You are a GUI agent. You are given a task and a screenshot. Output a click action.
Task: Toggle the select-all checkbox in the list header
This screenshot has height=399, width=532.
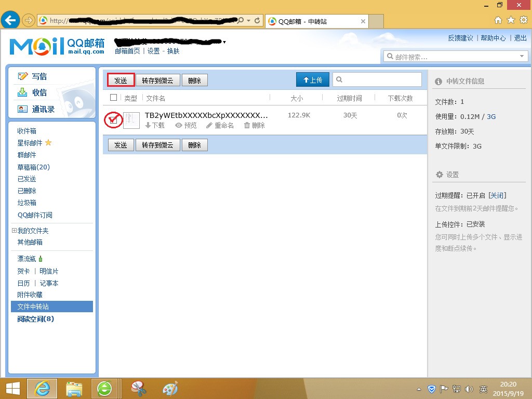point(112,97)
